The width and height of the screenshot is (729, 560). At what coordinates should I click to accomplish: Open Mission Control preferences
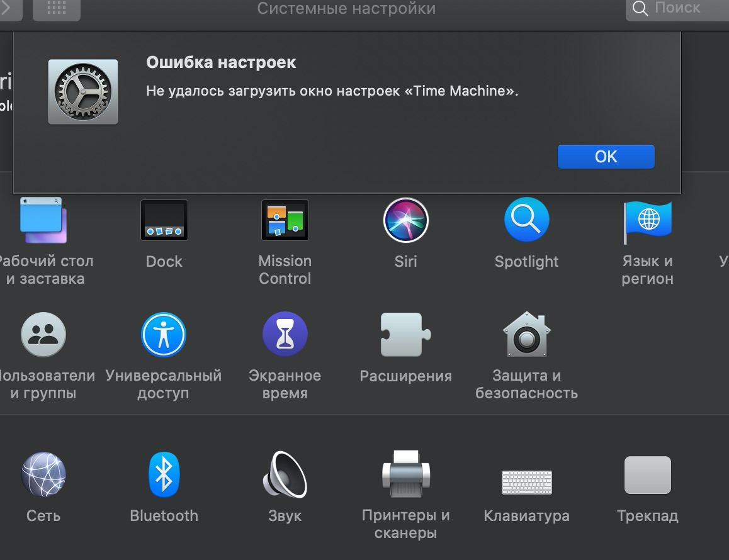click(285, 220)
